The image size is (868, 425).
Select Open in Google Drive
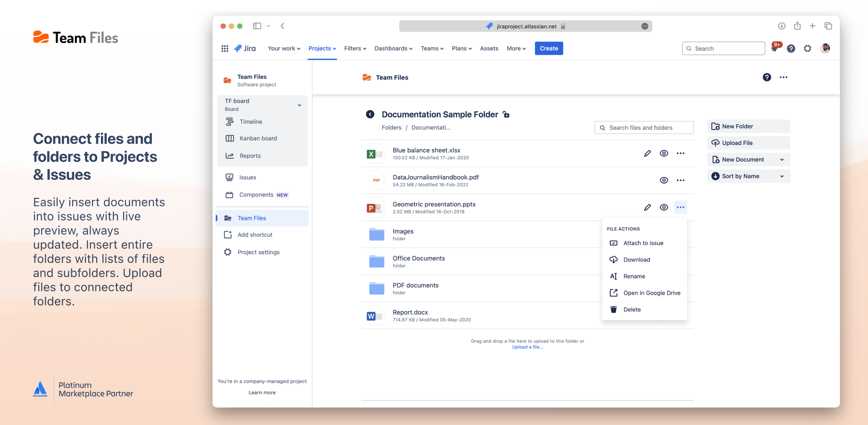[x=644, y=293]
